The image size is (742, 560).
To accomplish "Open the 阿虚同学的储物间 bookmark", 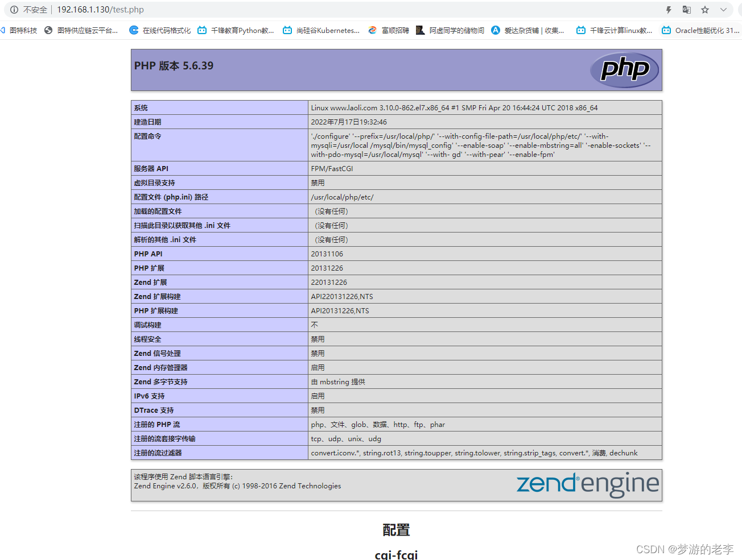I will 450,30.
